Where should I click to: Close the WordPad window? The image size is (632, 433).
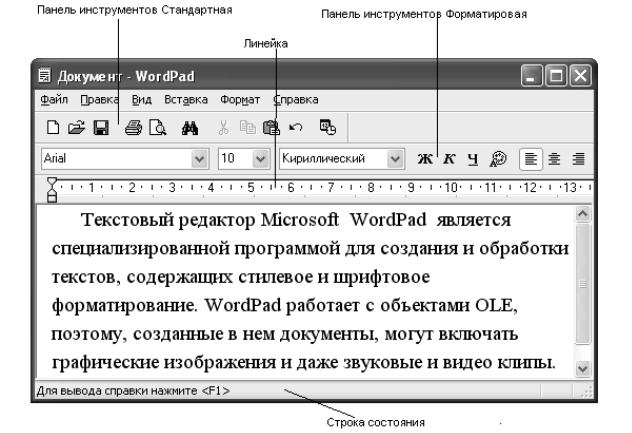point(580,75)
